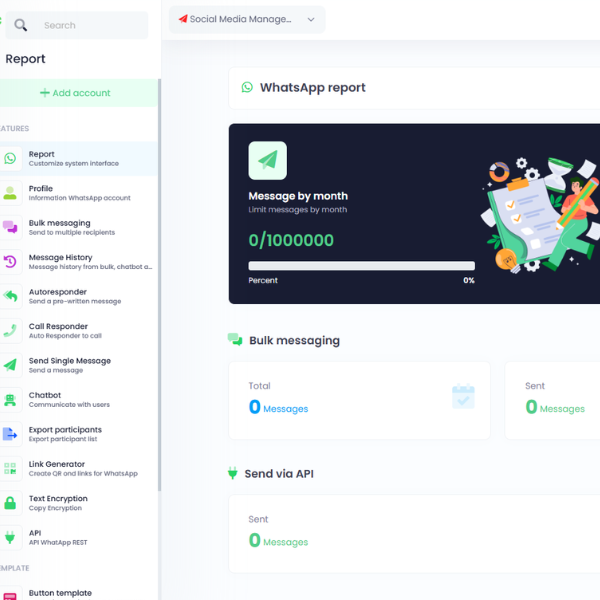Click the message limit progress bar
Screen dimensions: 600x600
point(361,266)
